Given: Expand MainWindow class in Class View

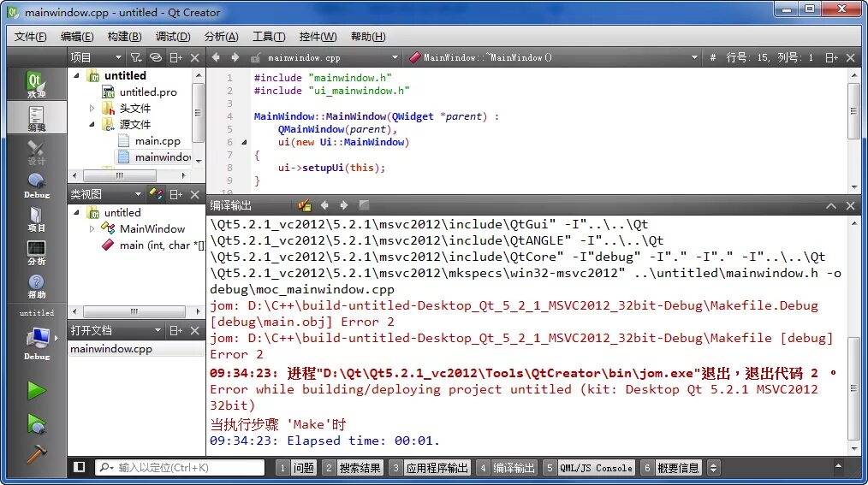Looking at the screenshot, I should coord(92,228).
